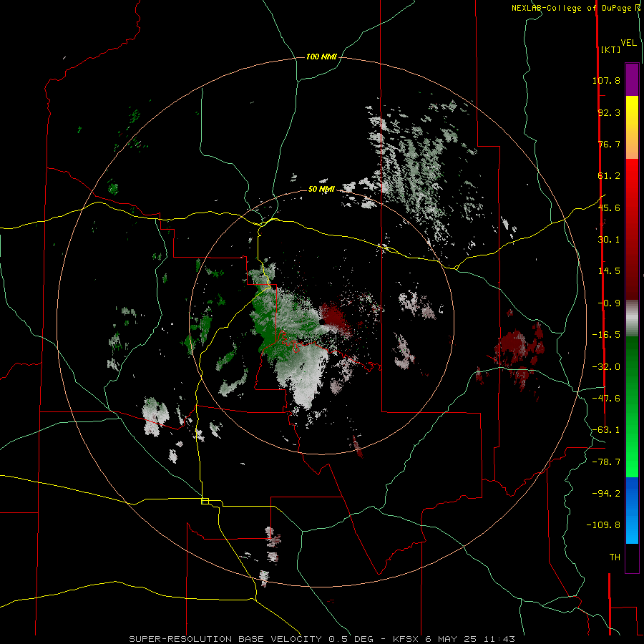Click the "[KT]" units label
The height and width of the screenshot is (644, 644).
pyautogui.click(x=610, y=49)
